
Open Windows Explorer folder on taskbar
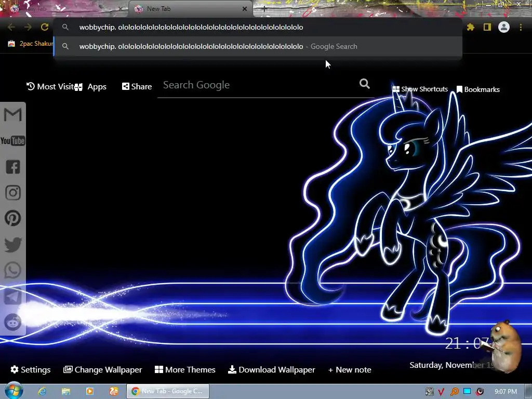pos(66,391)
